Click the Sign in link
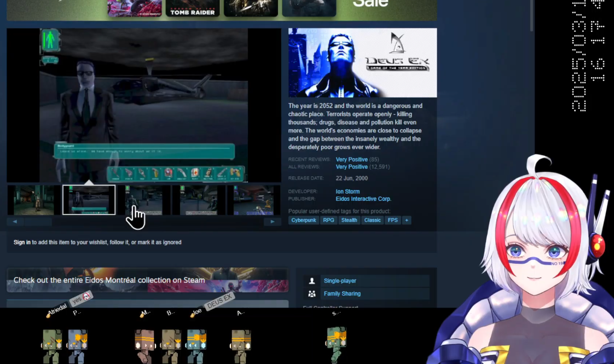 coord(22,242)
